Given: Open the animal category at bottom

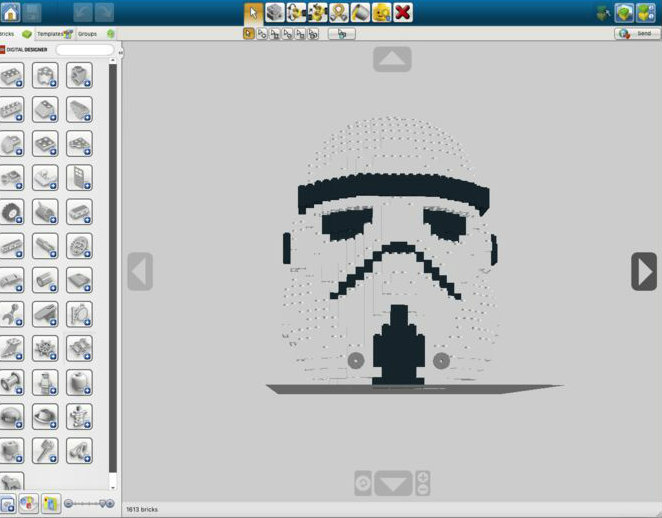Looking at the screenshot, I should [x=12, y=481].
